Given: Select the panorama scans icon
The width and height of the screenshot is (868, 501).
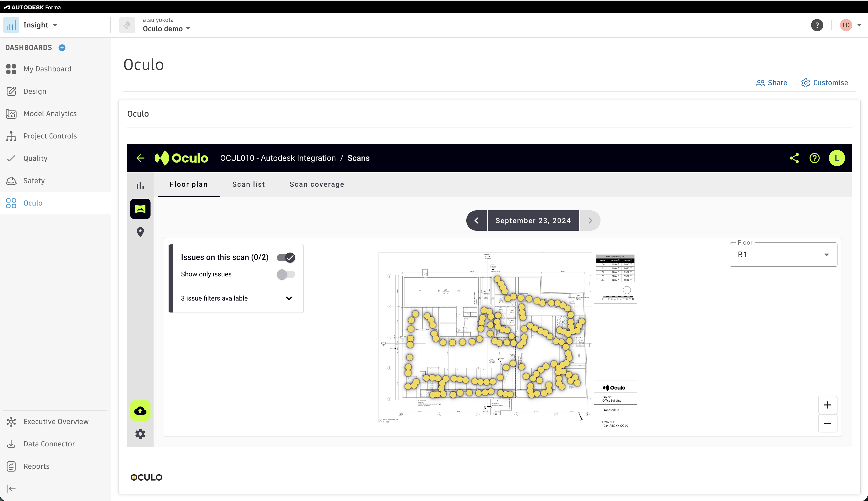Looking at the screenshot, I should click(x=140, y=209).
